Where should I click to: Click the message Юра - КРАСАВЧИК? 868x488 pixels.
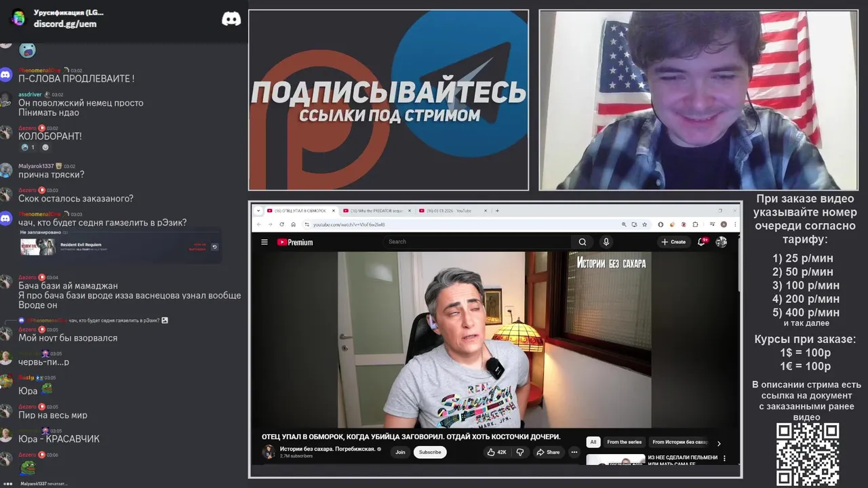pyautogui.click(x=59, y=439)
